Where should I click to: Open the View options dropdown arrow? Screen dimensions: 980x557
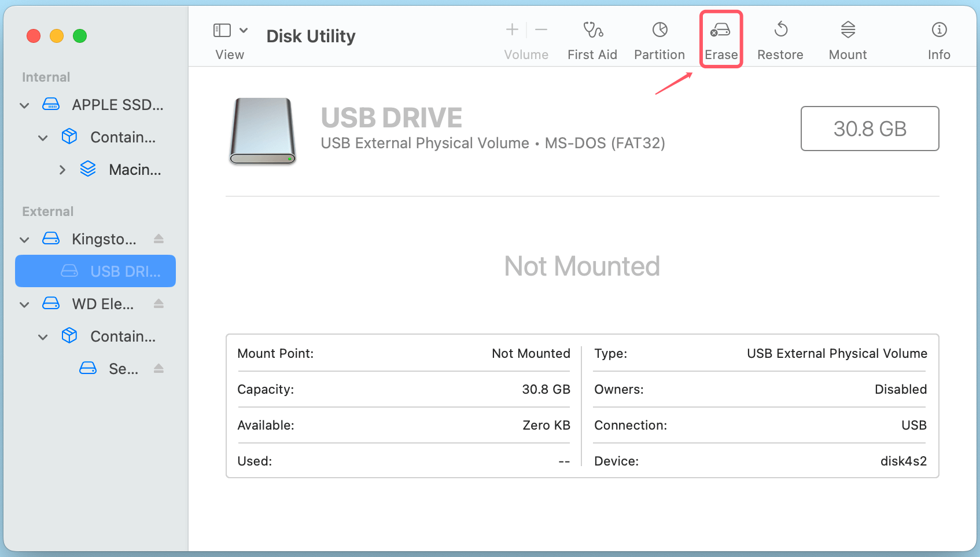244,30
